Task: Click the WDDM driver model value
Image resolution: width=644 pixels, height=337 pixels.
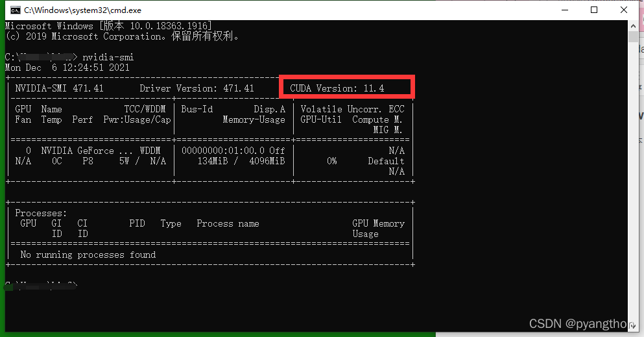Action: (x=150, y=151)
